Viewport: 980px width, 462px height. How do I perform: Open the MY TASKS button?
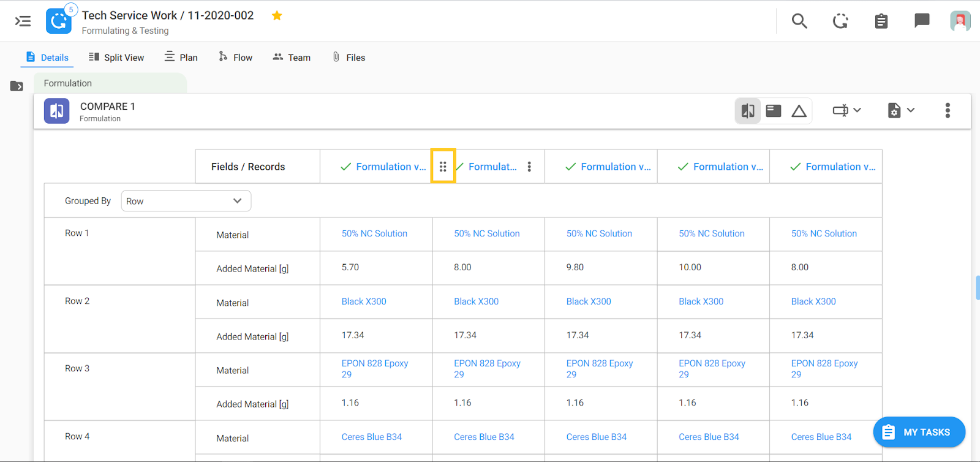pyautogui.click(x=919, y=432)
